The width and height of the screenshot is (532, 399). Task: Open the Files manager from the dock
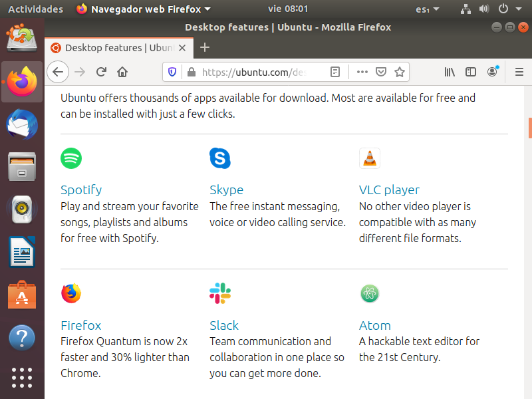tap(22, 167)
